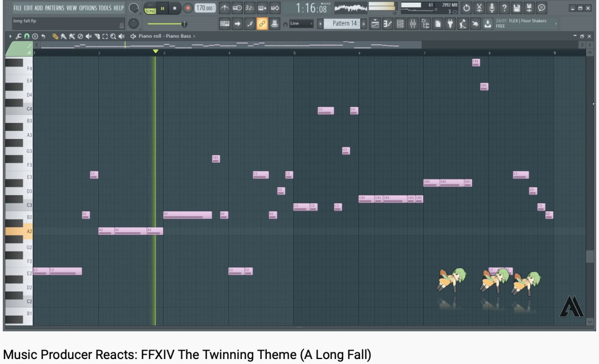Open the HELP menu
The image size is (599, 364).
[119, 8]
